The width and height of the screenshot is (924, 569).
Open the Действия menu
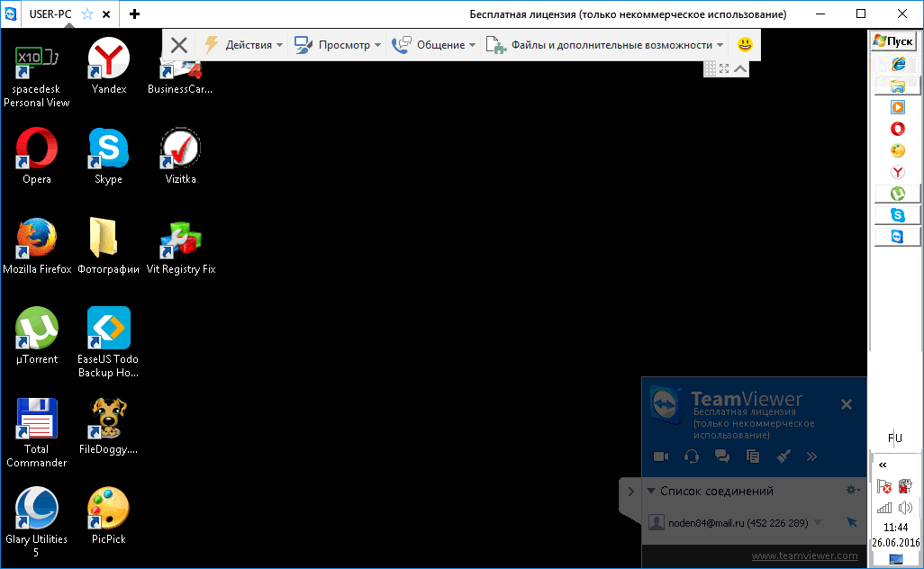pyautogui.click(x=243, y=45)
